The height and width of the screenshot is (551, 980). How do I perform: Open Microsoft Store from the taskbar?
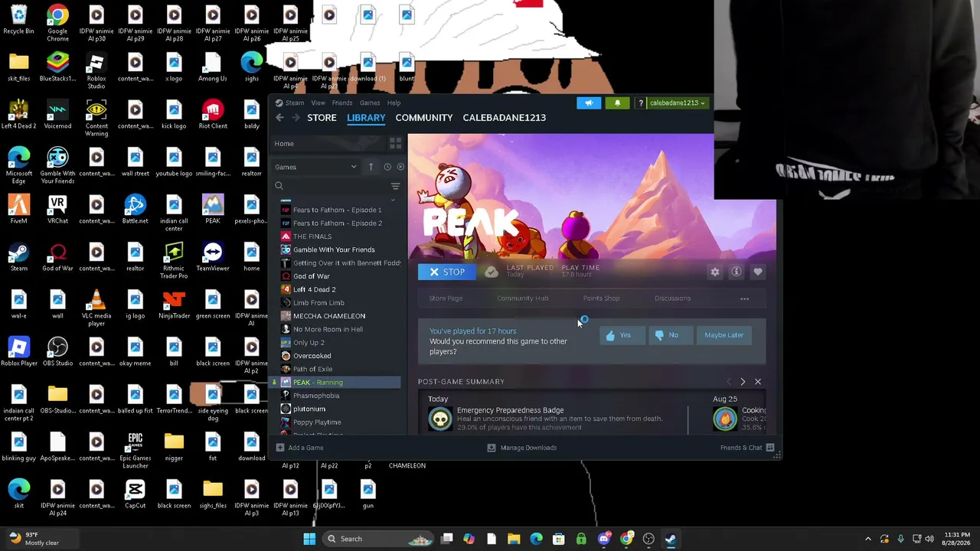click(559, 539)
